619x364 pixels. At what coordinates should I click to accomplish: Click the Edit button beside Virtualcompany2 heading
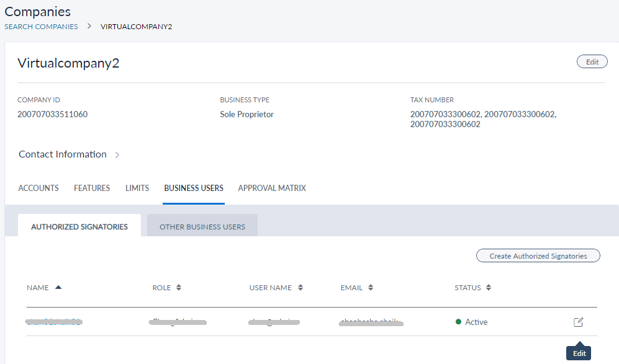pyautogui.click(x=592, y=61)
